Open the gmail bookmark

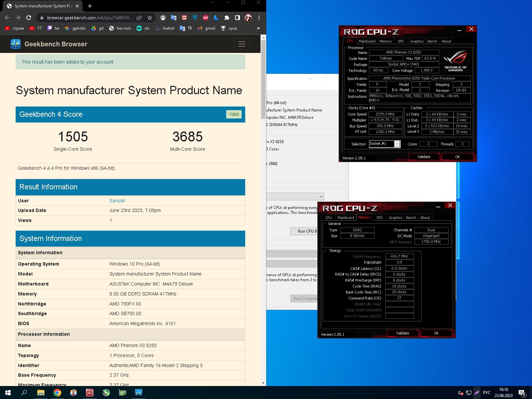click(x=206, y=28)
